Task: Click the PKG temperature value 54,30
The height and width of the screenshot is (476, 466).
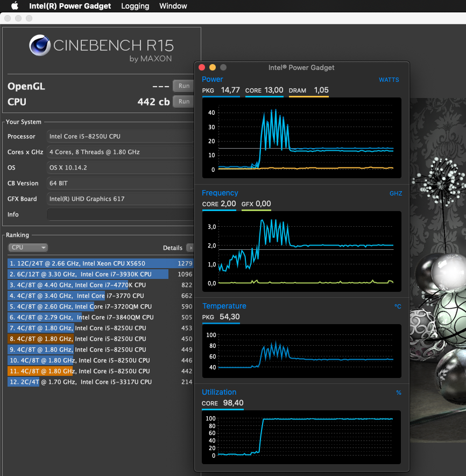Action: pos(230,317)
